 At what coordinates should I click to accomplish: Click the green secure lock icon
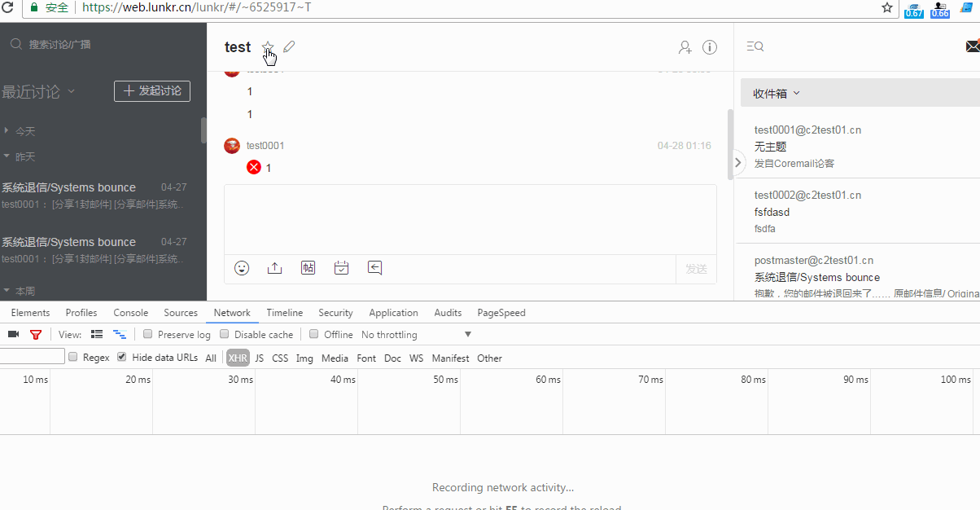pos(34,8)
